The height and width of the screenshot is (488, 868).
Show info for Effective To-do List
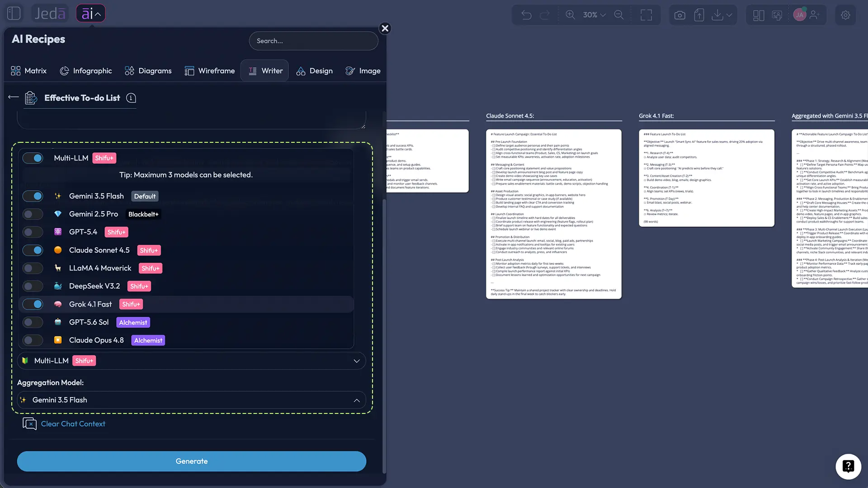pos(131,98)
